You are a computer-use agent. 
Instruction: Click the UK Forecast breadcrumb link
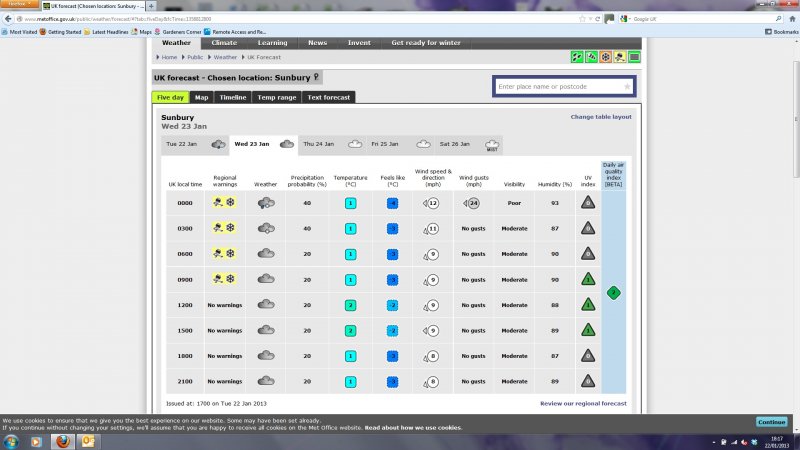coord(264,58)
